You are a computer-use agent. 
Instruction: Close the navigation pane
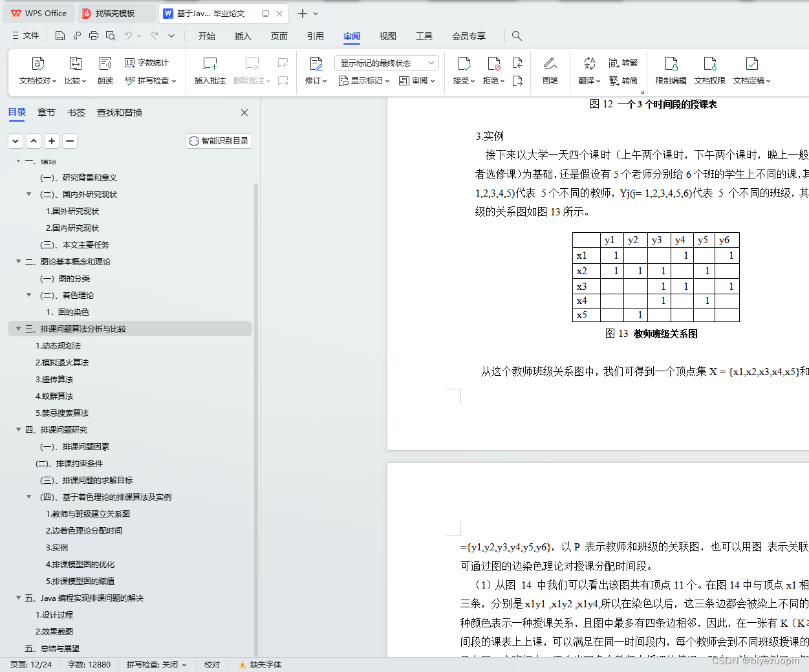(244, 113)
